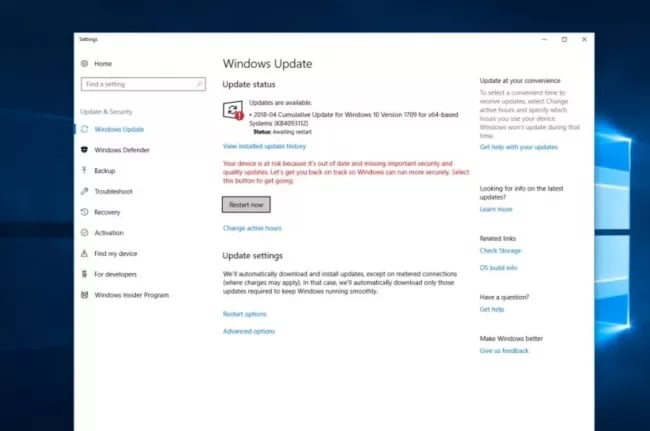Click the Get help link
Screen dimensions: 650x431
(492, 309)
